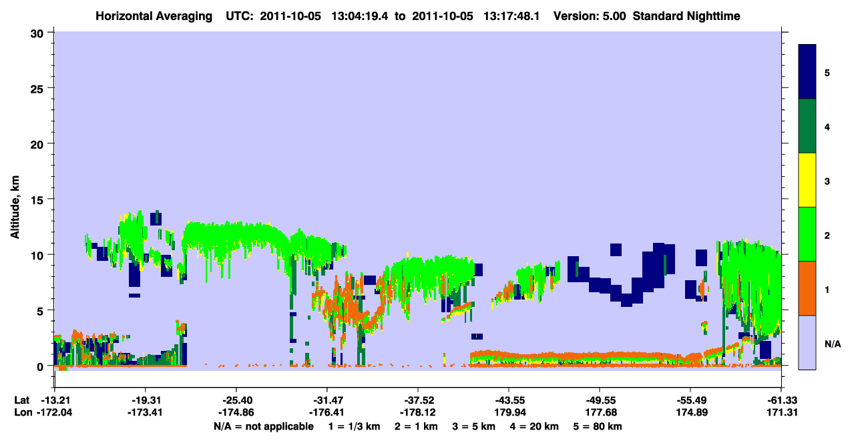
Task: Click color bar label '1'
Action: tap(827, 289)
